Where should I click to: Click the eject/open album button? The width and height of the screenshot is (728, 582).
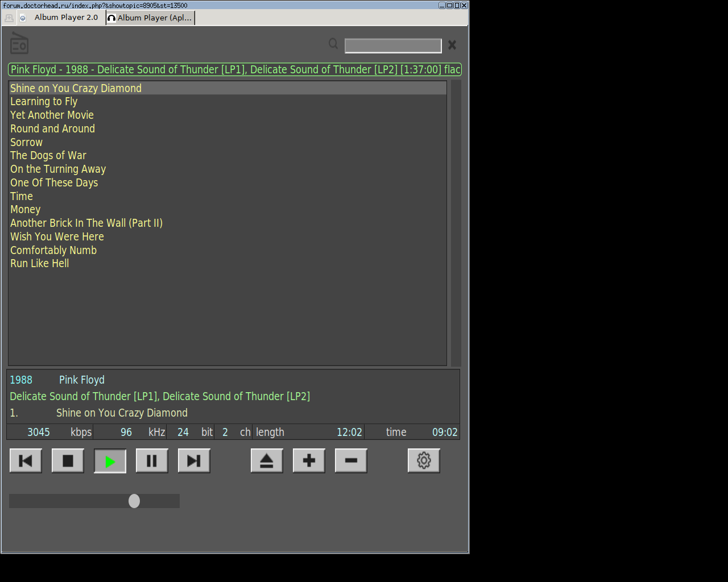(x=267, y=461)
